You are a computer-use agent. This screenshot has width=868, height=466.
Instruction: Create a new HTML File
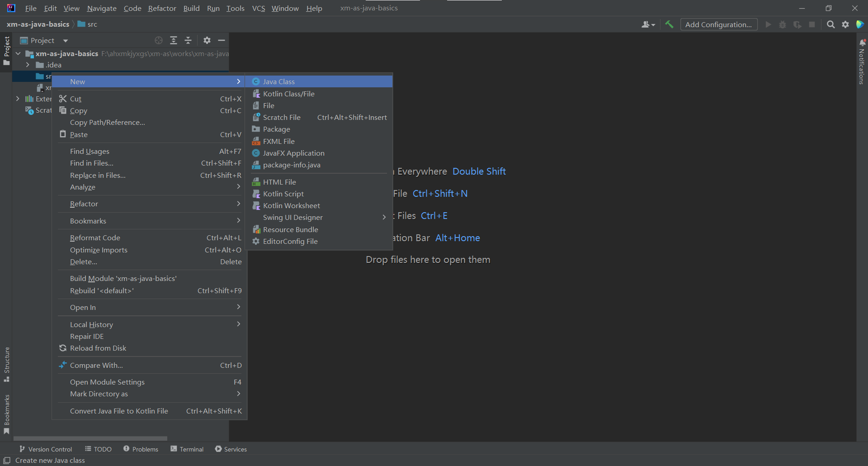pyautogui.click(x=319, y=182)
